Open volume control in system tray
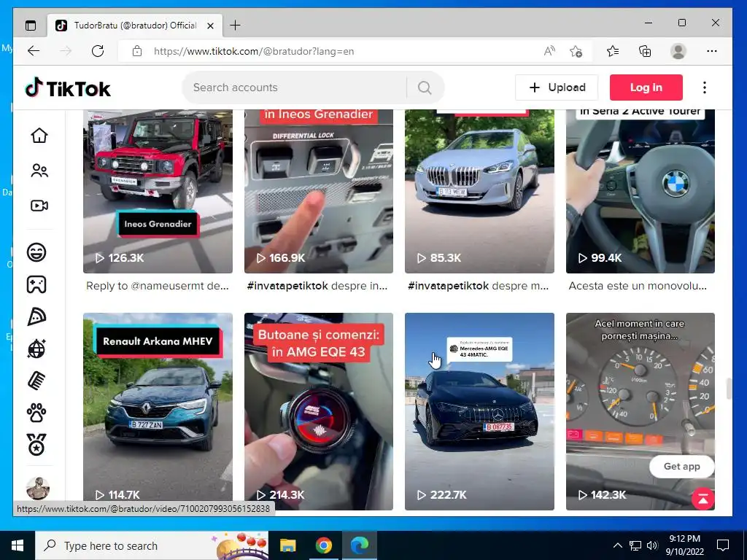747x560 pixels. [x=652, y=545]
